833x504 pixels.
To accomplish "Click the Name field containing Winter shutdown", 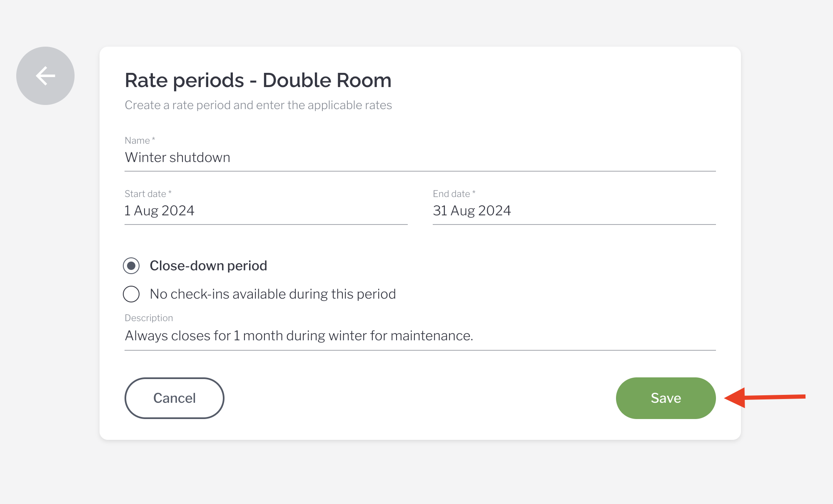I will click(x=420, y=157).
